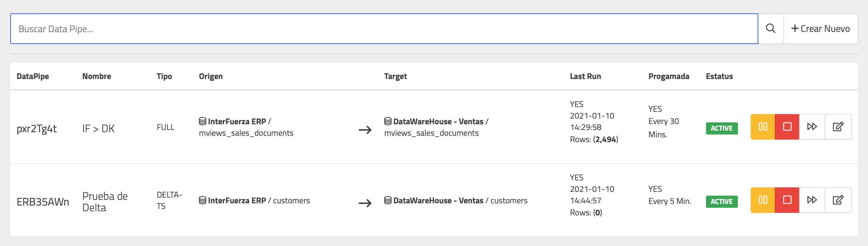Image resolution: width=868 pixels, height=246 pixels.
Task: Pause the ERB35AWn data pipe
Action: (762, 200)
